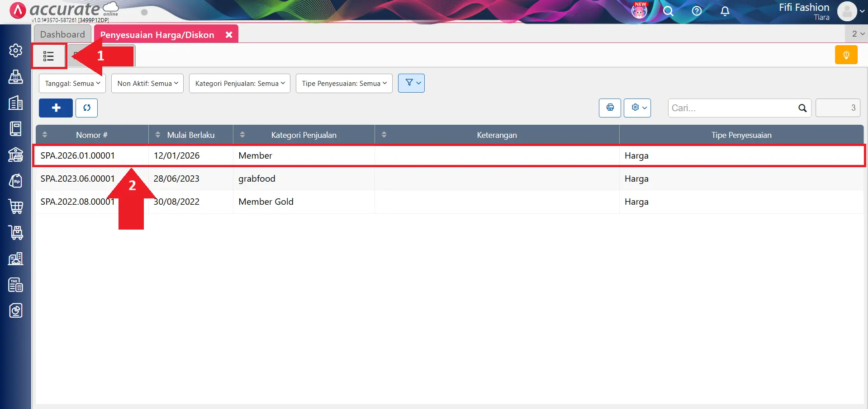Click the blue plus add button
Screen dimensions: 868x409
tap(56, 108)
